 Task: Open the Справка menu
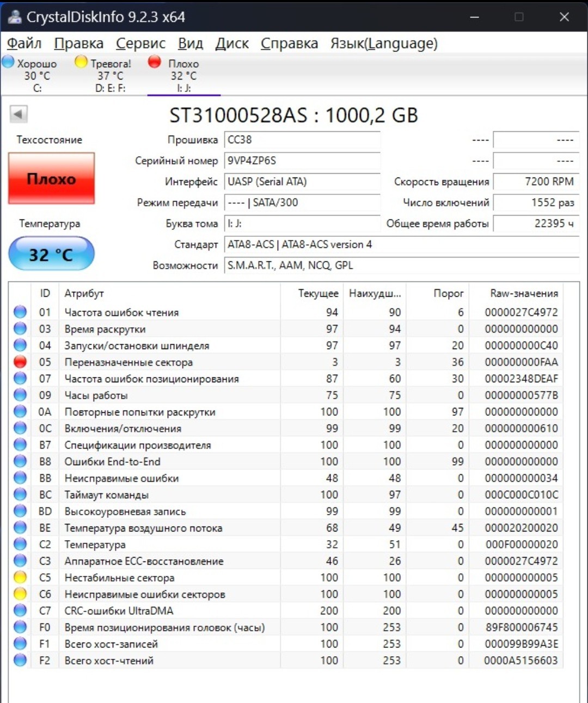(x=289, y=43)
